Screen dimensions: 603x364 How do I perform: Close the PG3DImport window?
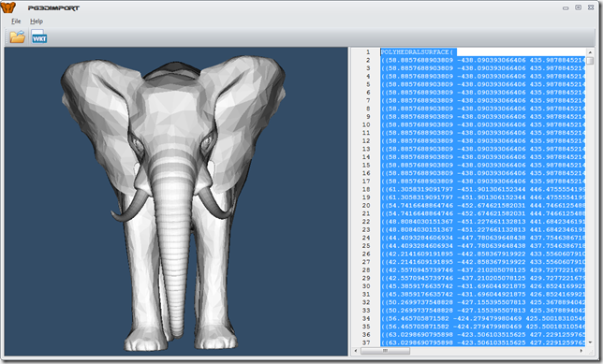pyautogui.click(x=591, y=7)
